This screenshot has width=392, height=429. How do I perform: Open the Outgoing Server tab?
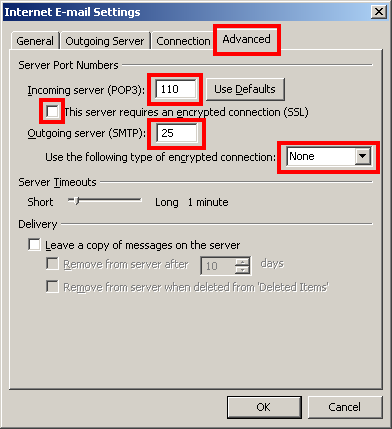(x=105, y=41)
